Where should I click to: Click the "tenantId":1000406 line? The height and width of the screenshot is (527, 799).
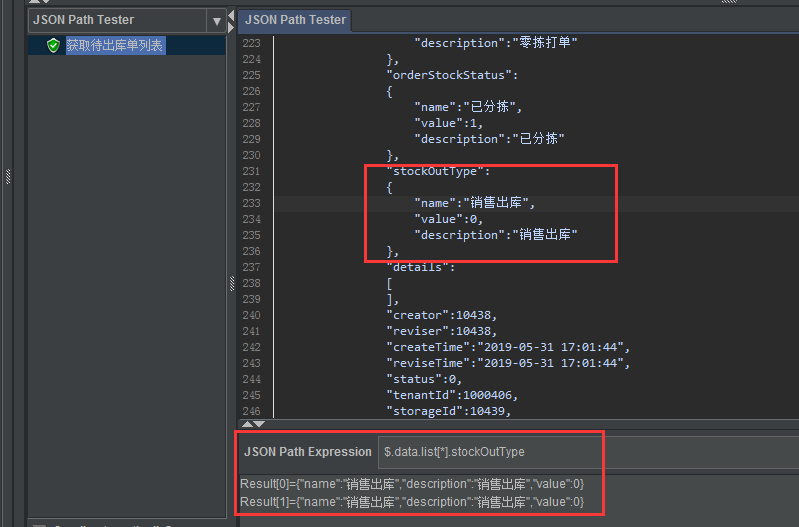point(452,396)
